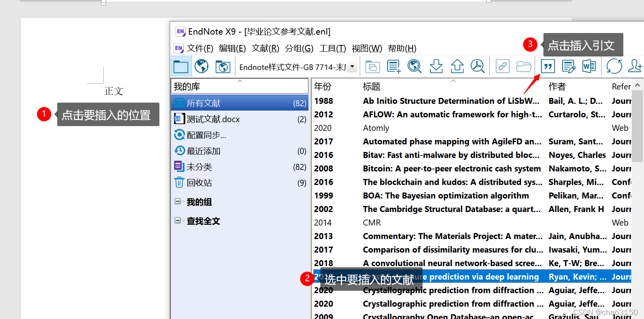
Task: Click the Online Search globe-magnifier icon
Action: pyautogui.click(x=415, y=66)
